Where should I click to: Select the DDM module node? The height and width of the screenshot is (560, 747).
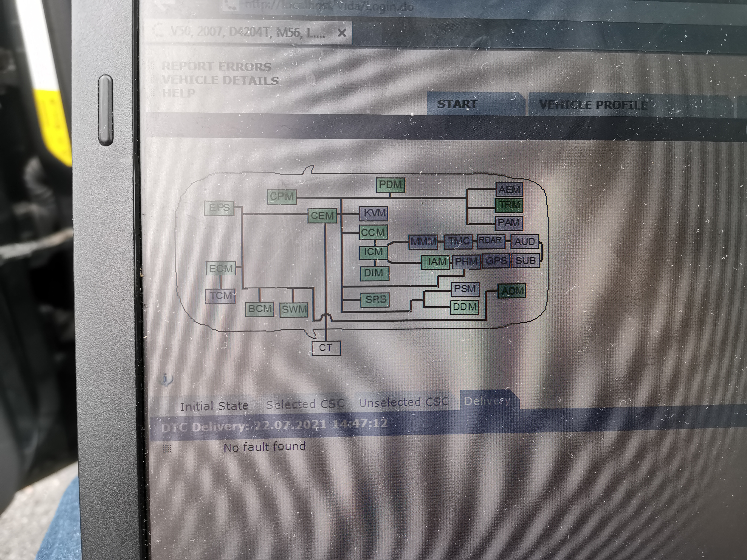point(464,307)
